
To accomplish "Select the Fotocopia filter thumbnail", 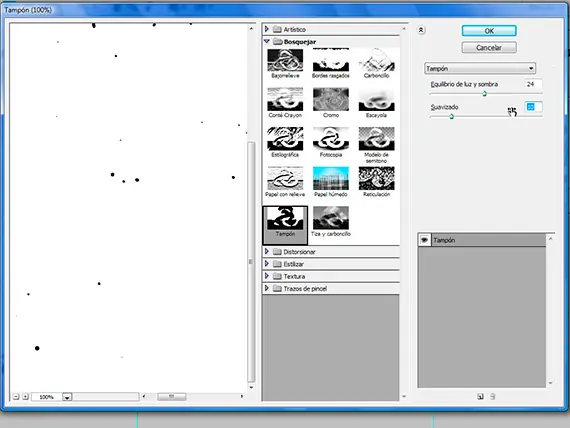I will point(331,139).
